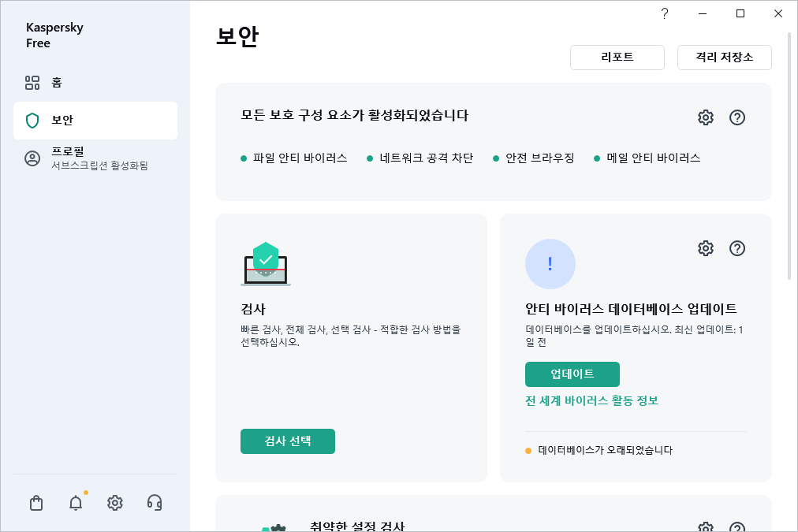Click the scan laptop shield icon
This screenshot has height=532, width=798.
266,264
